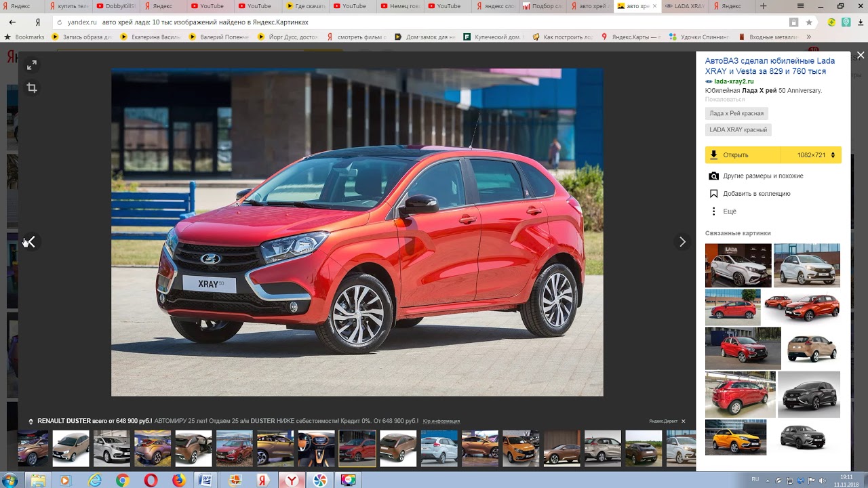Open related thumbnail of red car rear view
868x488 pixels.
(741, 394)
